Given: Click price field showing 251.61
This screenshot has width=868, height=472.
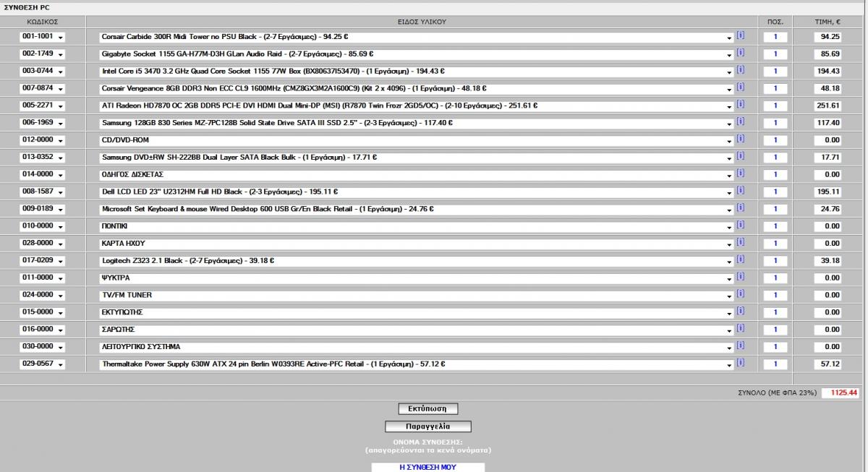Looking at the screenshot, I should point(828,106).
